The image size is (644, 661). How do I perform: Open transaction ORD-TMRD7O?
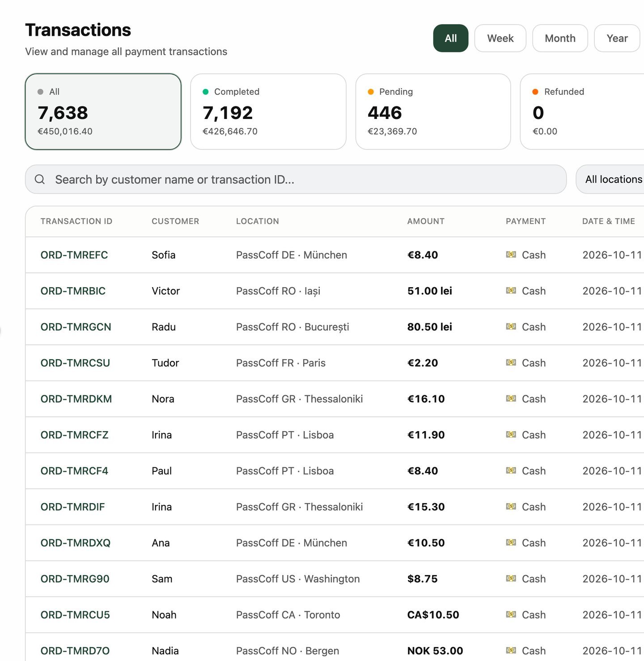[75, 651]
